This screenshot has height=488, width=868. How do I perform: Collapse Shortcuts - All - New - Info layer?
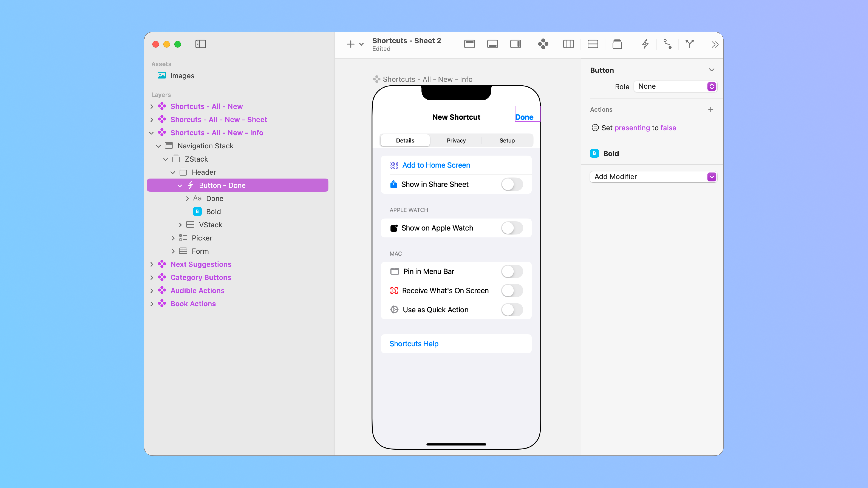click(x=152, y=133)
